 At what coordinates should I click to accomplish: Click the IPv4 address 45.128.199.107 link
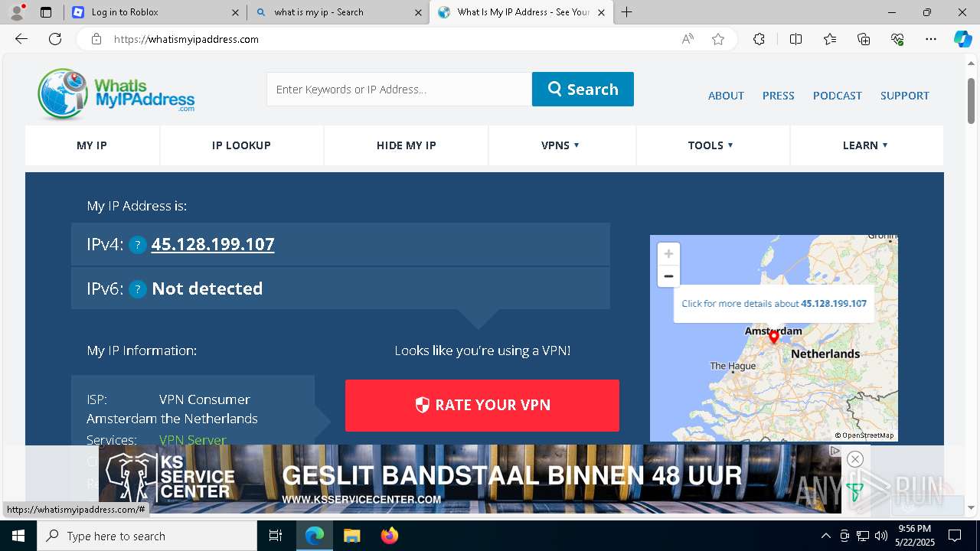[x=213, y=245]
